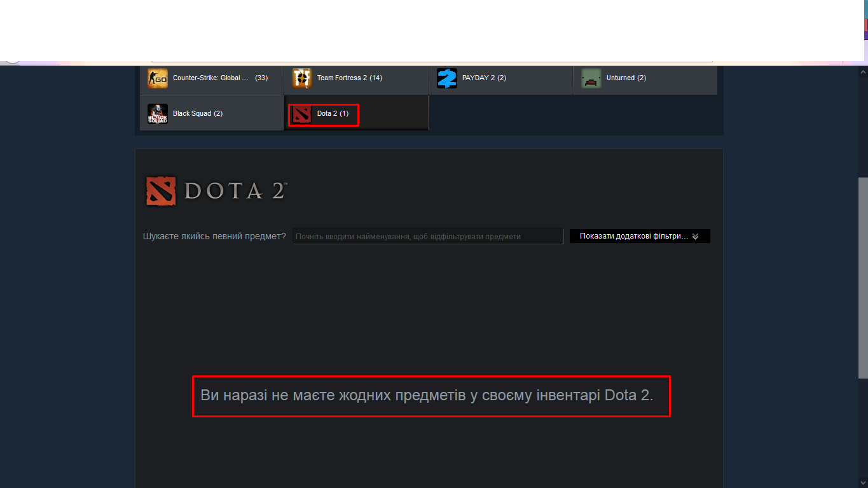Click text 'Шукаєте якийсь певний предмет?'

(x=215, y=236)
